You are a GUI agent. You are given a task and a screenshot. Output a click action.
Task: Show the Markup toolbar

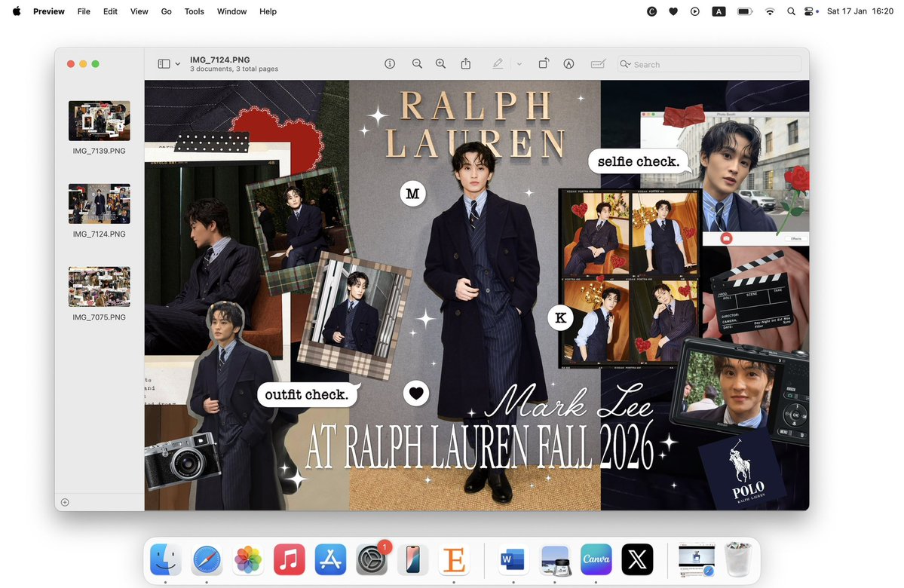[x=568, y=64]
